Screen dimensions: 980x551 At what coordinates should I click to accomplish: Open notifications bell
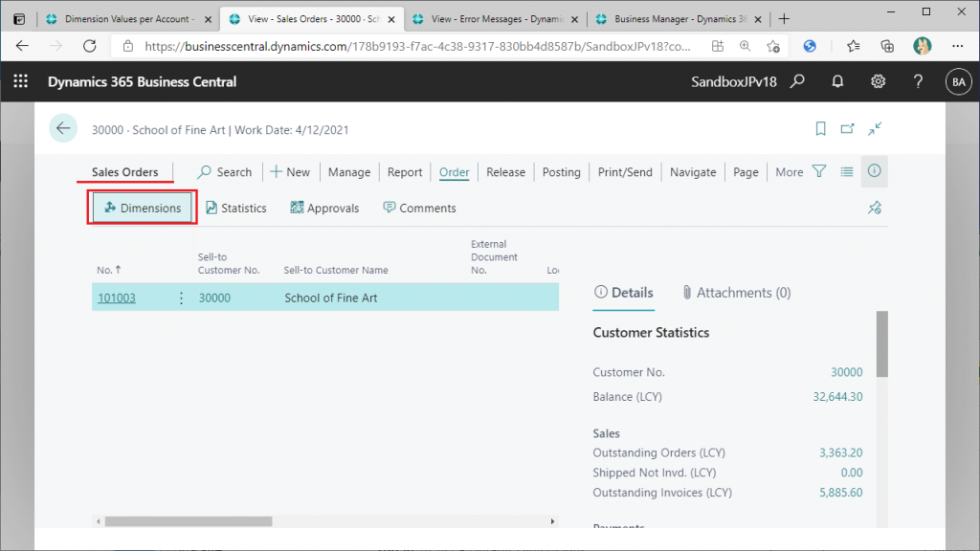point(837,81)
